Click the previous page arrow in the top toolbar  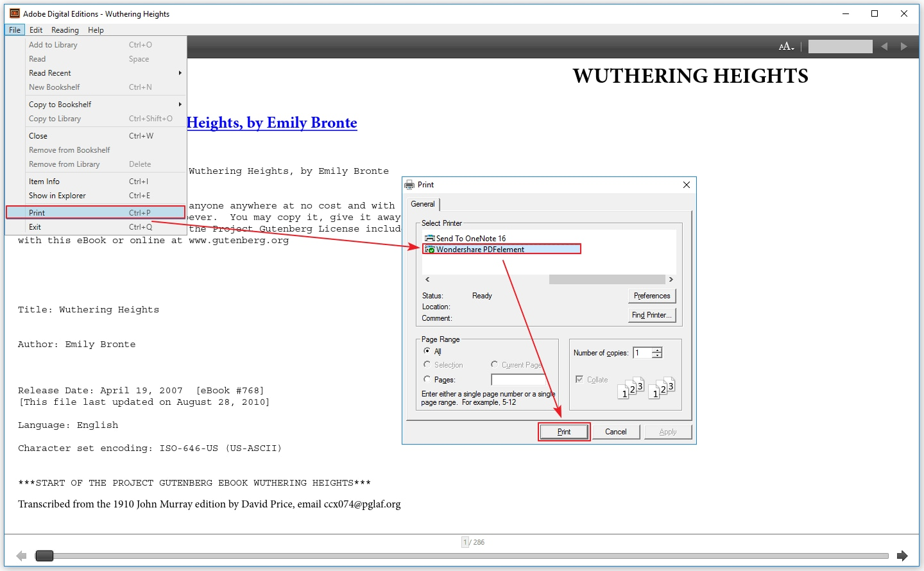pos(884,46)
